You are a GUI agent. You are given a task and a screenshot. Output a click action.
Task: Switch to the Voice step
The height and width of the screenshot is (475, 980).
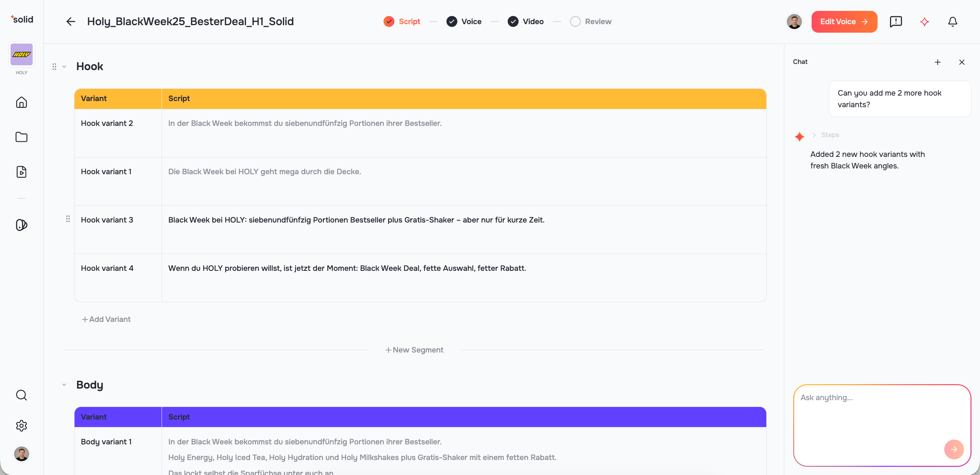[464, 22]
